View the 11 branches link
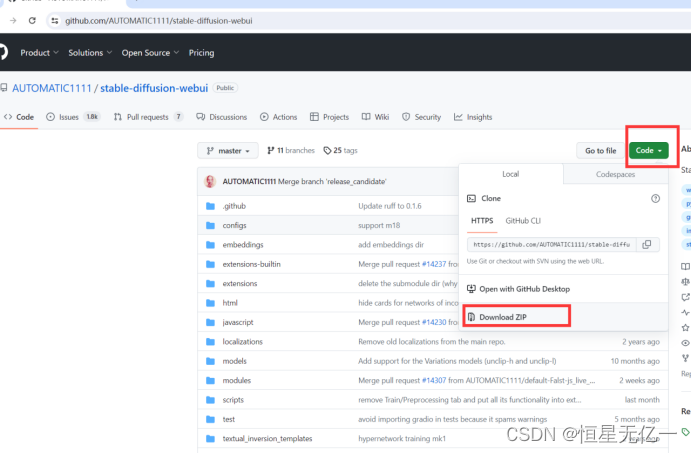Viewport: 692px width, 453px height. [x=291, y=151]
